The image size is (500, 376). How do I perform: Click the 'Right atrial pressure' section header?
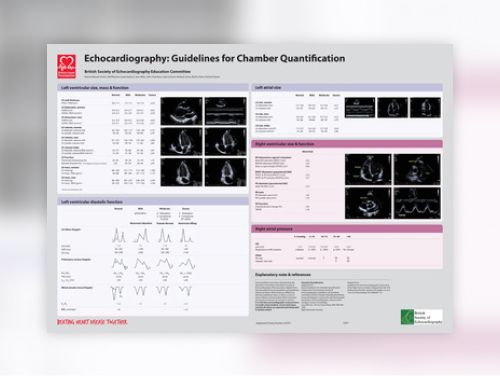pos(347,229)
